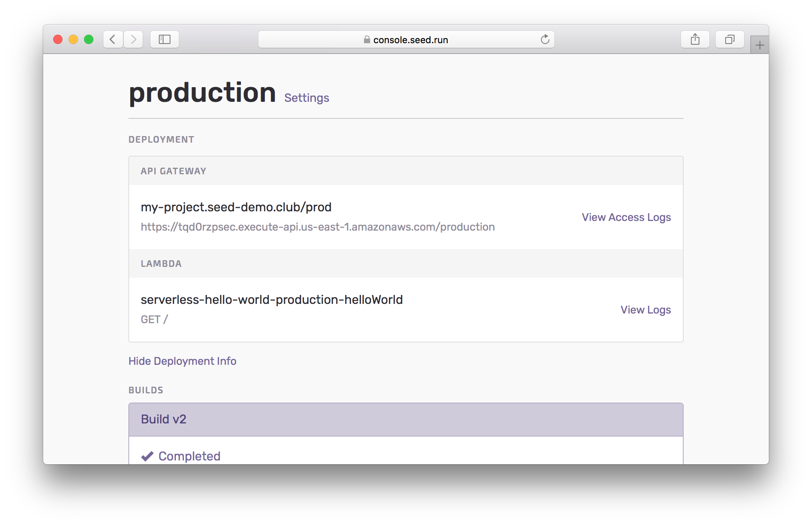Open the amazonaws.com production URL

click(317, 227)
